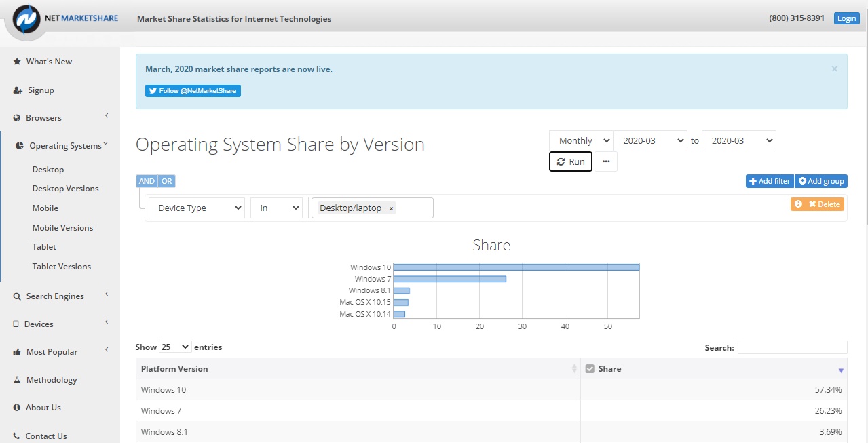The width and height of the screenshot is (868, 443).
Task: Click the flask icon beside Methodology
Action: (17, 380)
